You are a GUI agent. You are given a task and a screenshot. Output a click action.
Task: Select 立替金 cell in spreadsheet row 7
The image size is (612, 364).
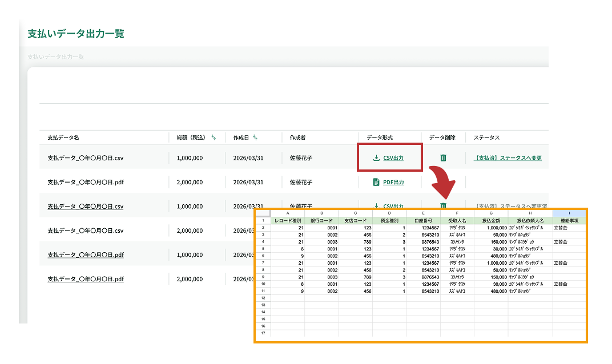pyautogui.click(x=569, y=263)
